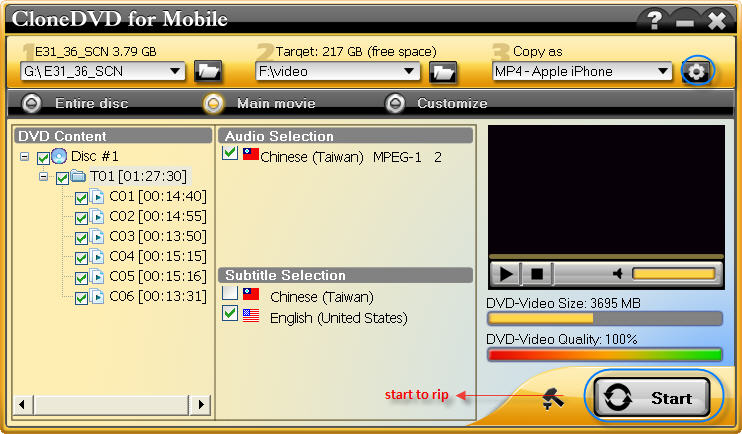Select the C03 [00:13:50] chapter row

pyautogui.click(x=158, y=236)
